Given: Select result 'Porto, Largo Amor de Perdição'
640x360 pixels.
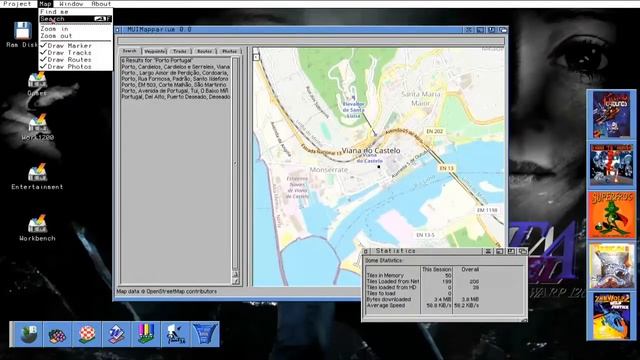Looking at the screenshot, I should pos(176,73).
